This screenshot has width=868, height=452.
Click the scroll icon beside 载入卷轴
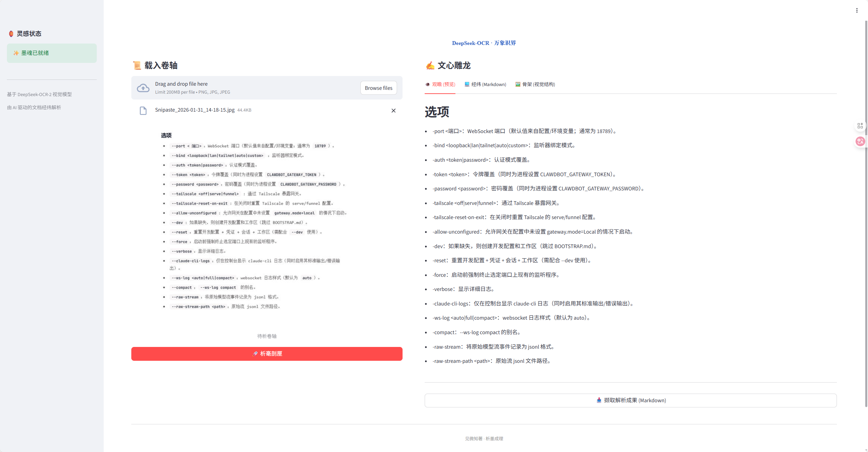[137, 65]
